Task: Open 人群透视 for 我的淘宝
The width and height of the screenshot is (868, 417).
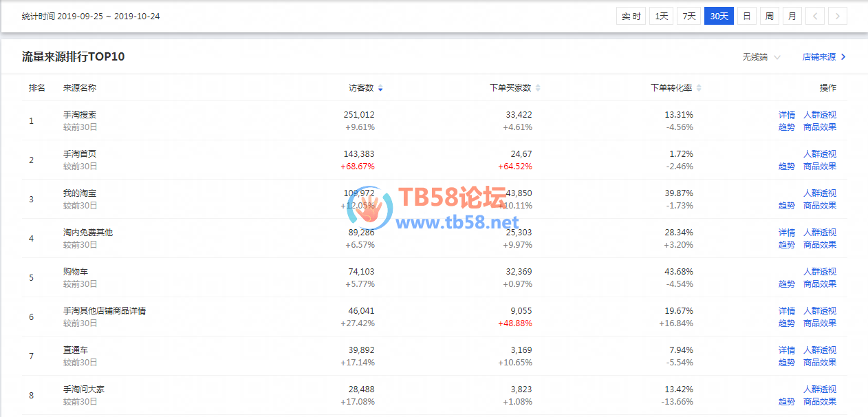Action: 820,193
